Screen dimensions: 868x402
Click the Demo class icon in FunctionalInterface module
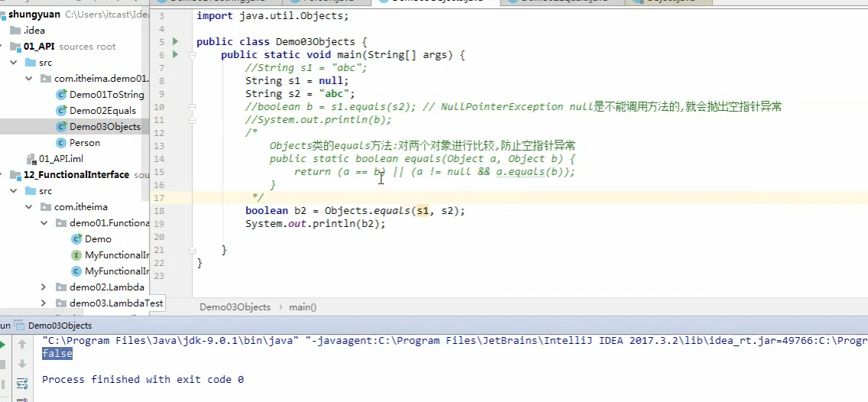pyautogui.click(x=77, y=239)
